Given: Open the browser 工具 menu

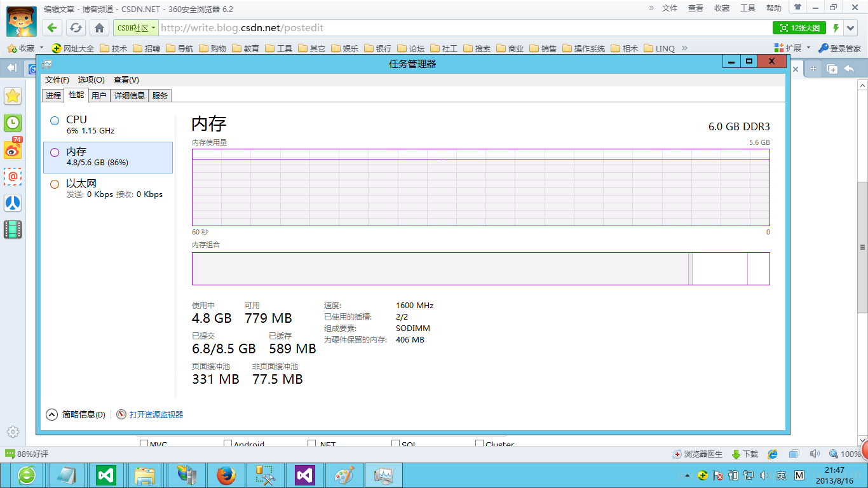Looking at the screenshot, I should [748, 8].
